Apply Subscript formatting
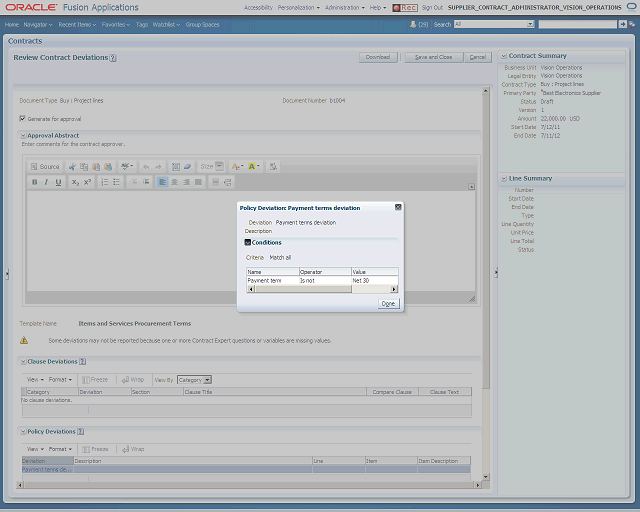640x512 pixels. [75, 182]
